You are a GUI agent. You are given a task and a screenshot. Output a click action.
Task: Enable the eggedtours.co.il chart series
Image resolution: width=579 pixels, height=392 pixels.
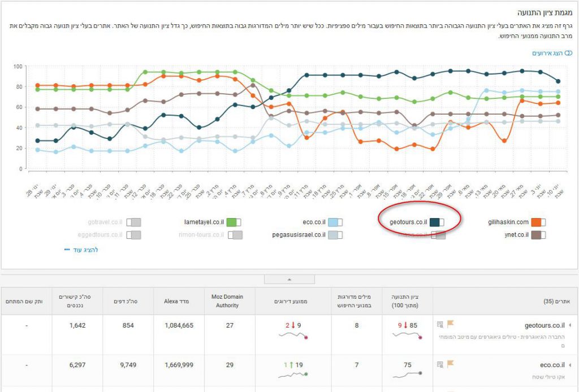point(133,235)
